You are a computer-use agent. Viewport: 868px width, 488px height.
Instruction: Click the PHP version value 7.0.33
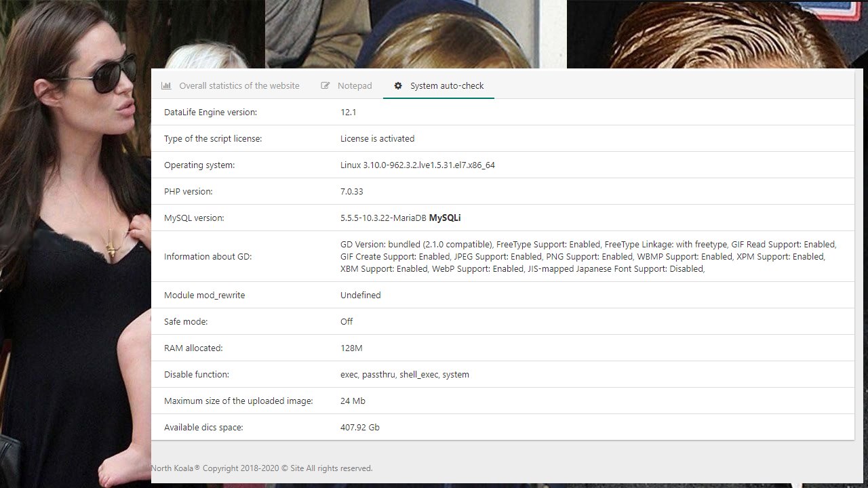[351, 192]
